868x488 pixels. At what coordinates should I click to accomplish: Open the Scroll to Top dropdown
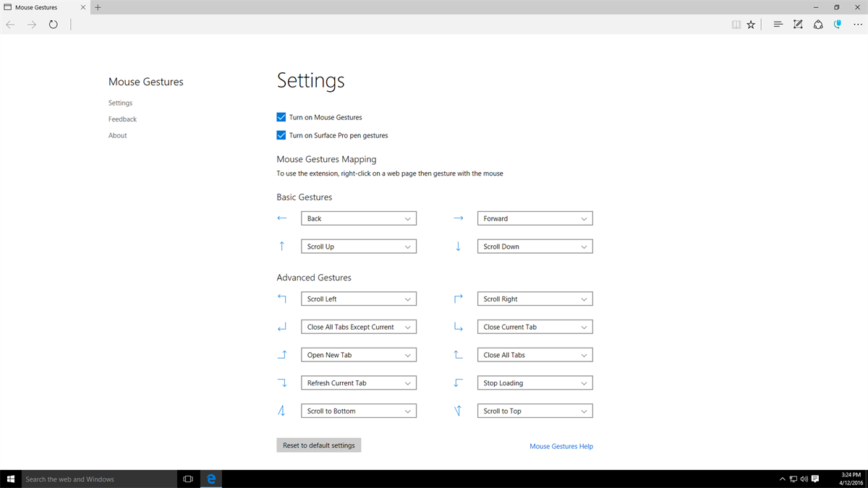click(535, 411)
